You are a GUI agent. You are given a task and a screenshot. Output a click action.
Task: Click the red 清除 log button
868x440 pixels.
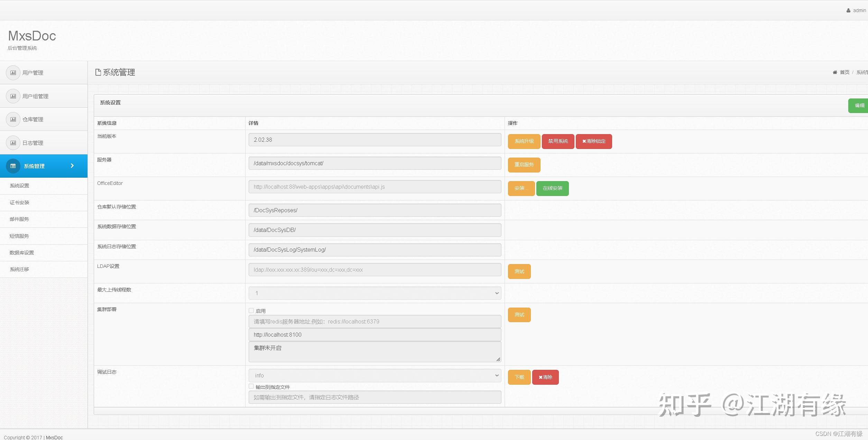[x=545, y=377]
